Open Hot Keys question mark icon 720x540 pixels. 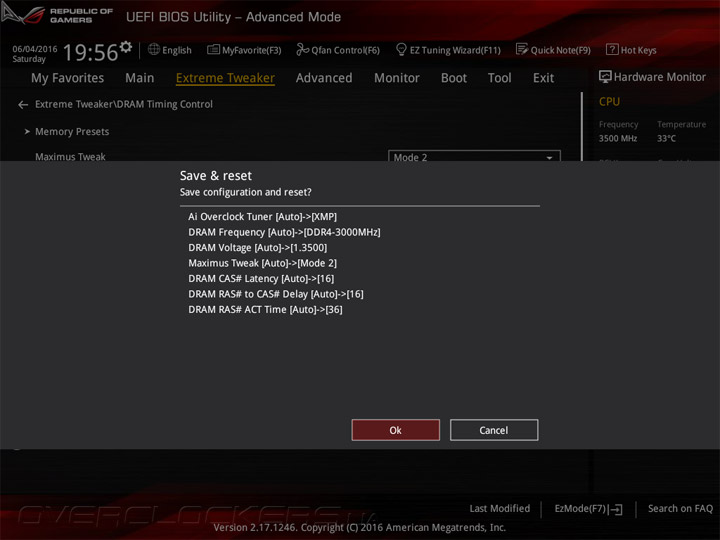click(612, 50)
